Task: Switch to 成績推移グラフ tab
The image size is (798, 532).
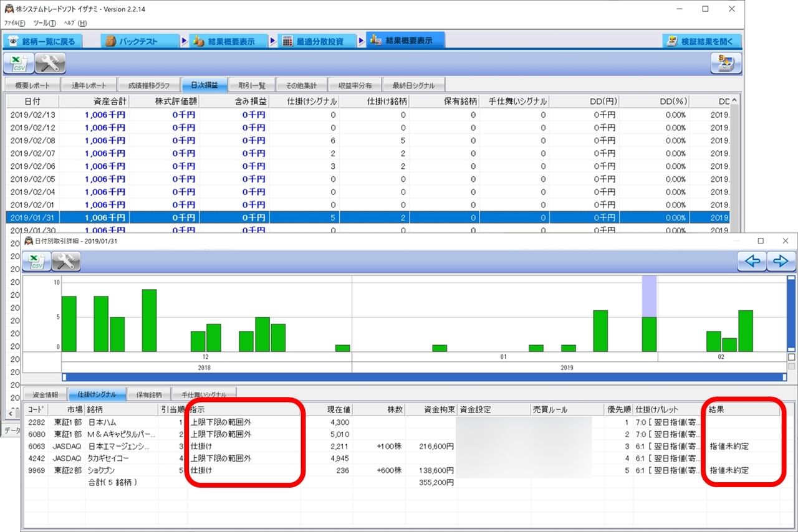Action: tap(148, 85)
